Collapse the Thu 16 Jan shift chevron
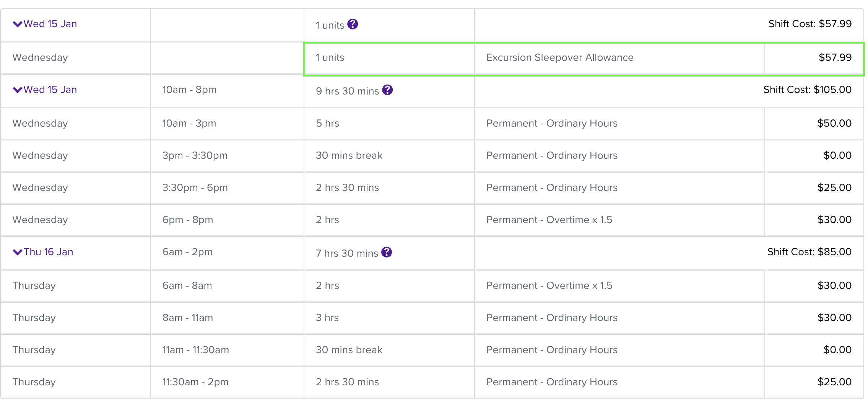The height and width of the screenshot is (401, 868). pos(17,252)
